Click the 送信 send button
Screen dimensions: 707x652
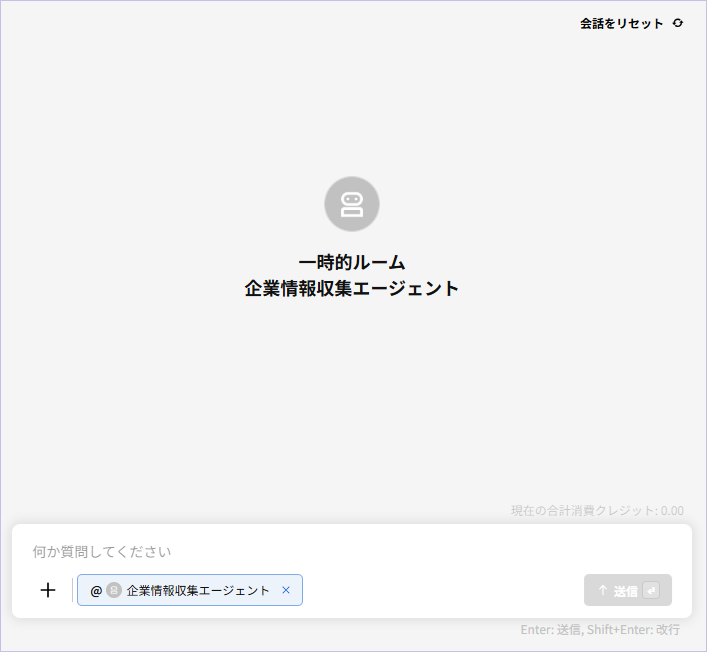click(x=628, y=590)
